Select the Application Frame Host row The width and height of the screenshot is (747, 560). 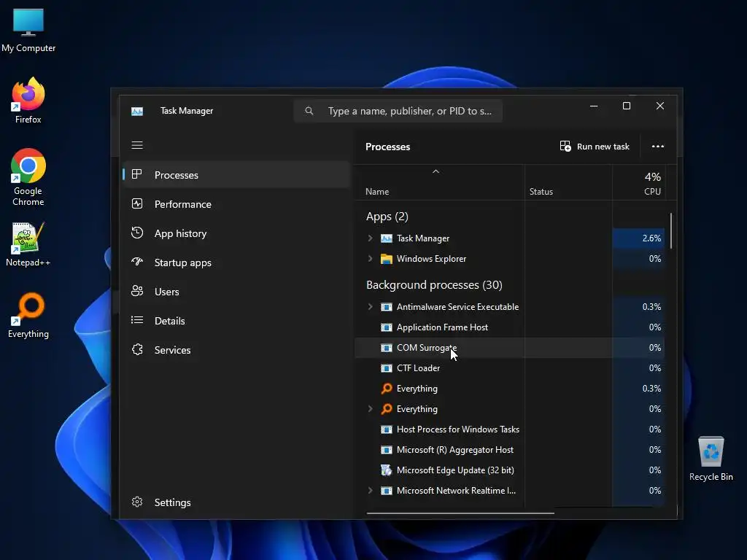tap(510, 327)
